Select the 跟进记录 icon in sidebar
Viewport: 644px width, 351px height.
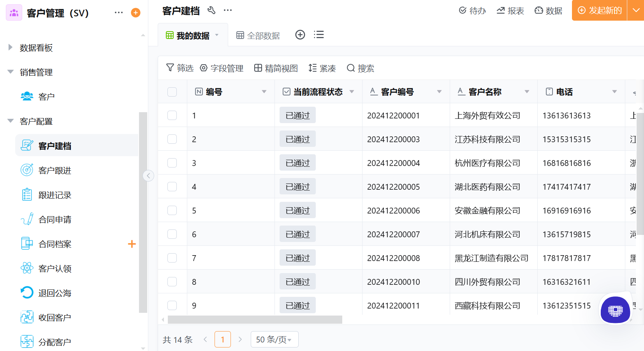click(x=26, y=194)
